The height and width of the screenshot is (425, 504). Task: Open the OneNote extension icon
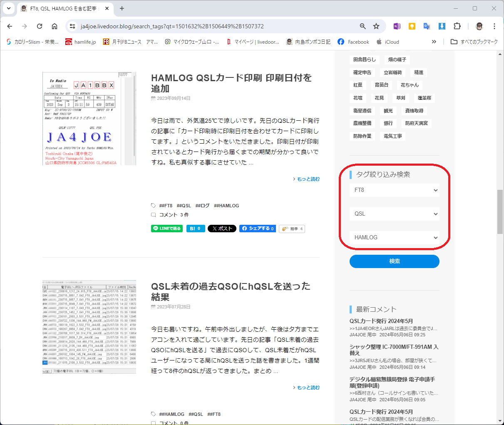397,26
